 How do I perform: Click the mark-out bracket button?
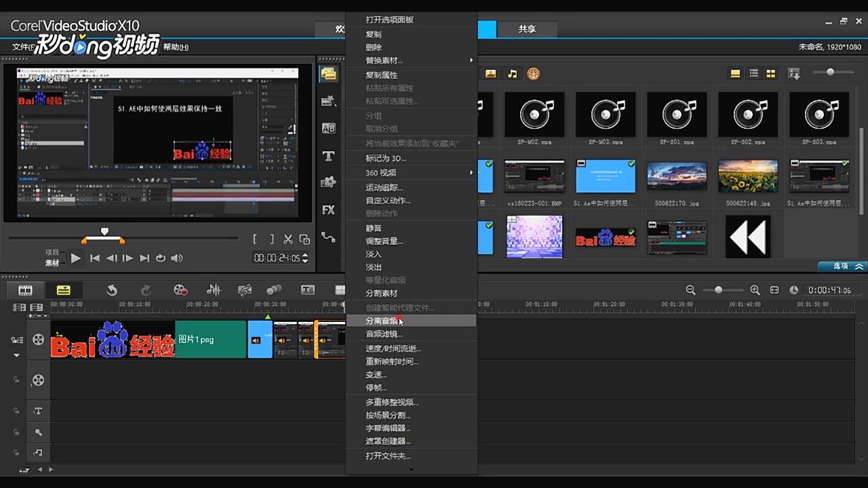pos(272,239)
